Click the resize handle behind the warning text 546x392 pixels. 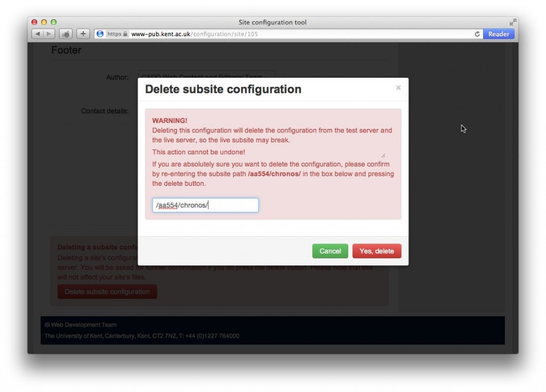383,155
